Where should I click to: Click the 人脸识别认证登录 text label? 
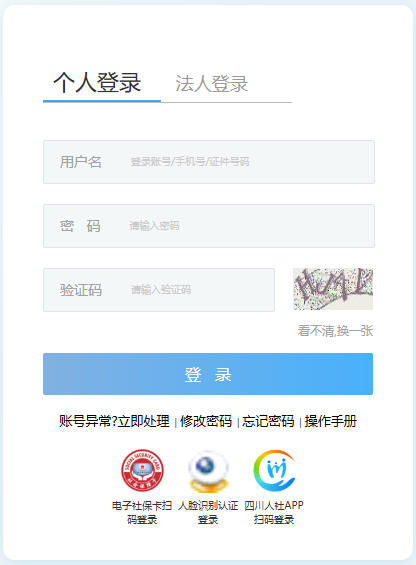coord(208,512)
